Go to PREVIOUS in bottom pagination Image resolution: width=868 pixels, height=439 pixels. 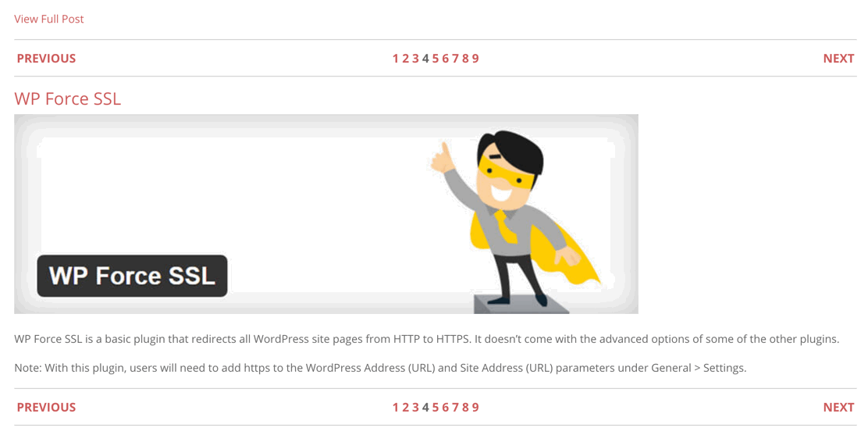[46, 407]
